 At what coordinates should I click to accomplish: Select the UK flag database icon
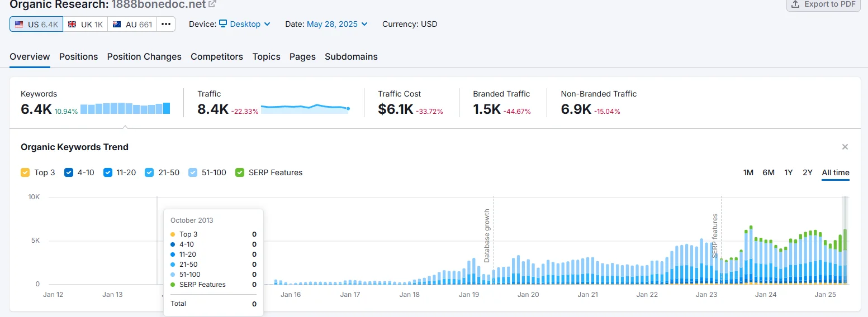coord(72,25)
